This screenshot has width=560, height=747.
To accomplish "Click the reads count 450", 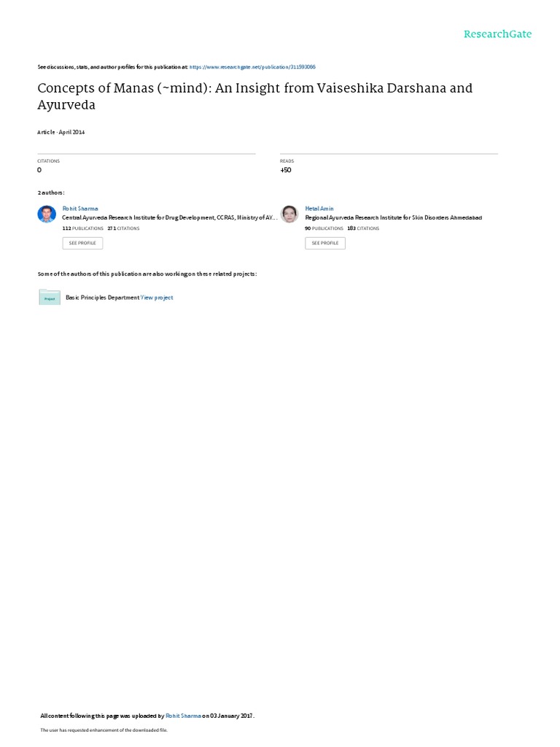I will [x=286, y=170].
